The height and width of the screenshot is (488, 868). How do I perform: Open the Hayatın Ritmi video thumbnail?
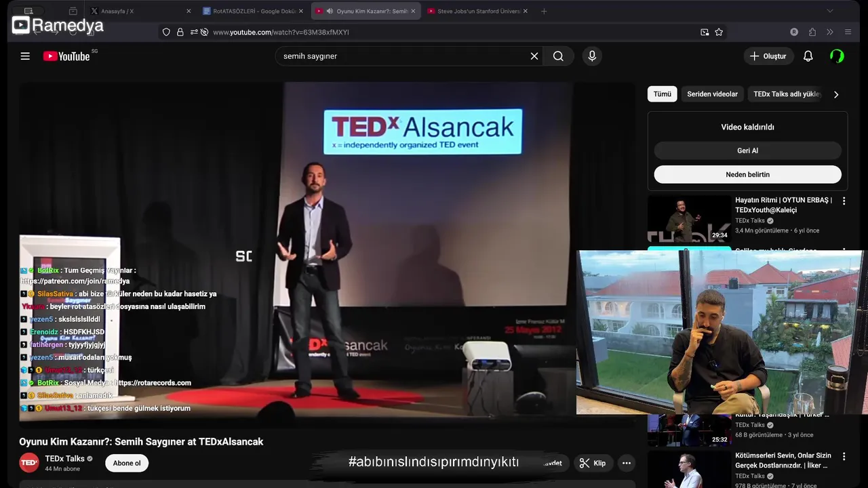tap(689, 218)
